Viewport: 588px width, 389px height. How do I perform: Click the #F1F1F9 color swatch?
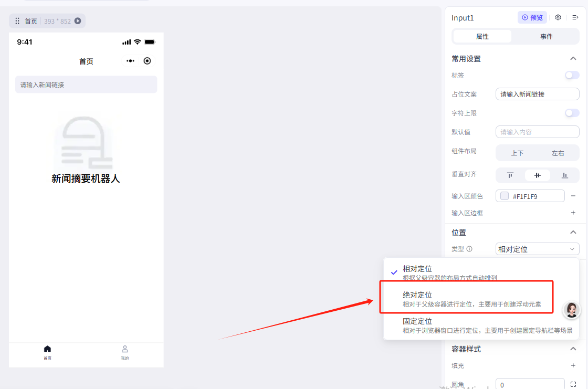click(x=505, y=196)
